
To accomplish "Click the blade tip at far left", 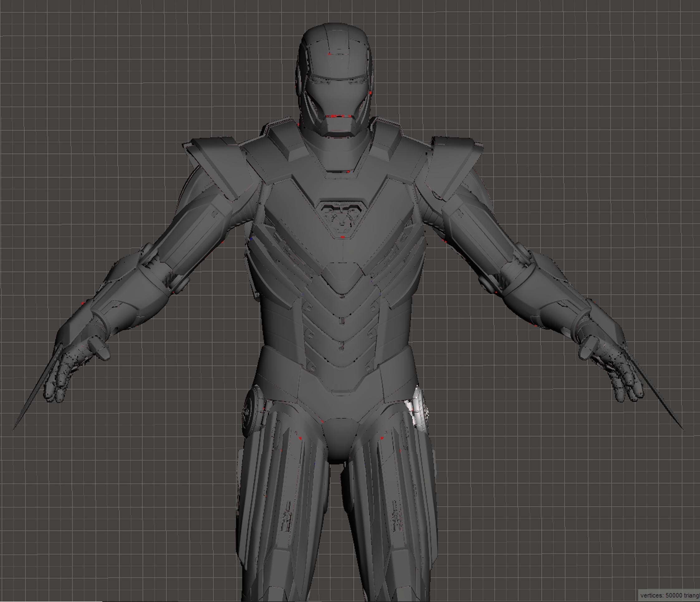I will click(x=15, y=428).
